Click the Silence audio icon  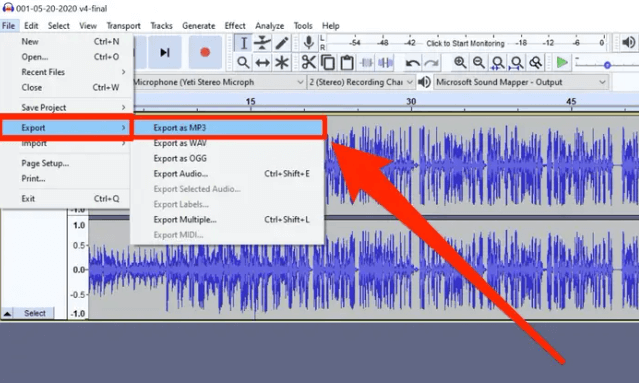385,63
